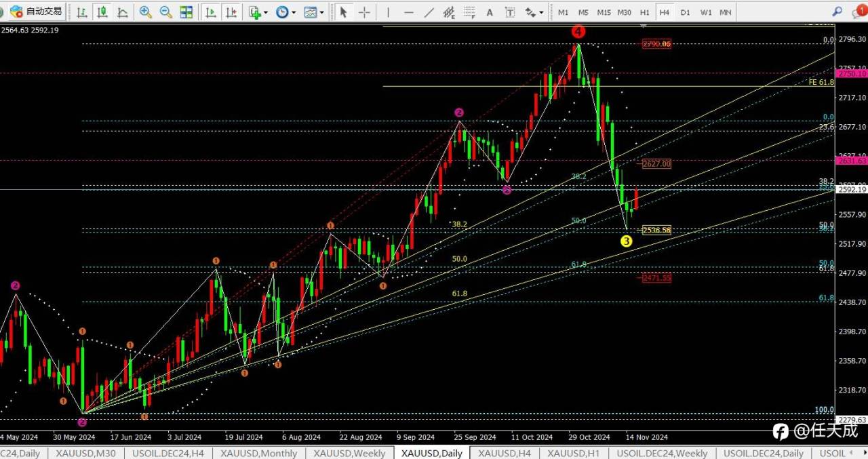
Task: Select the vertical line drawing tool
Action: point(388,12)
